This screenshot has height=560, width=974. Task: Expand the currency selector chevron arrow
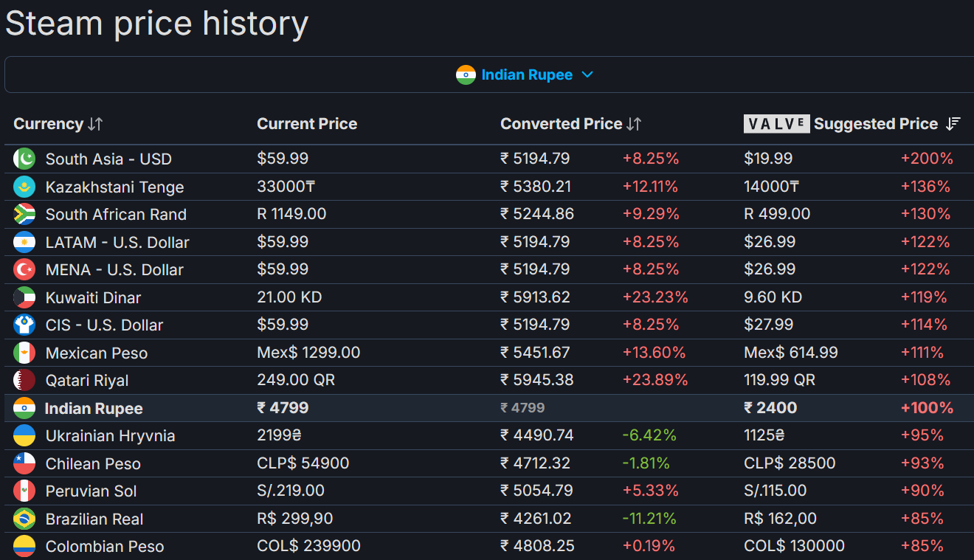point(587,75)
